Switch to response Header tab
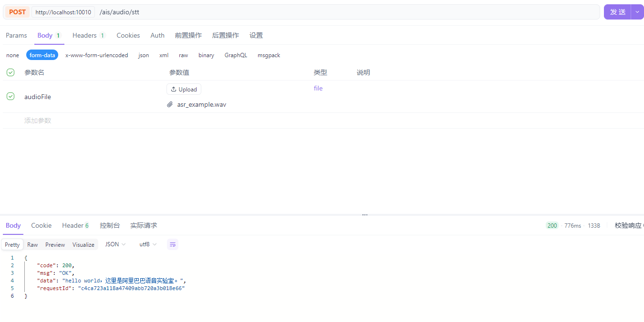Image resolution: width=644 pixels, height=322 pixels. coord(75,225)
